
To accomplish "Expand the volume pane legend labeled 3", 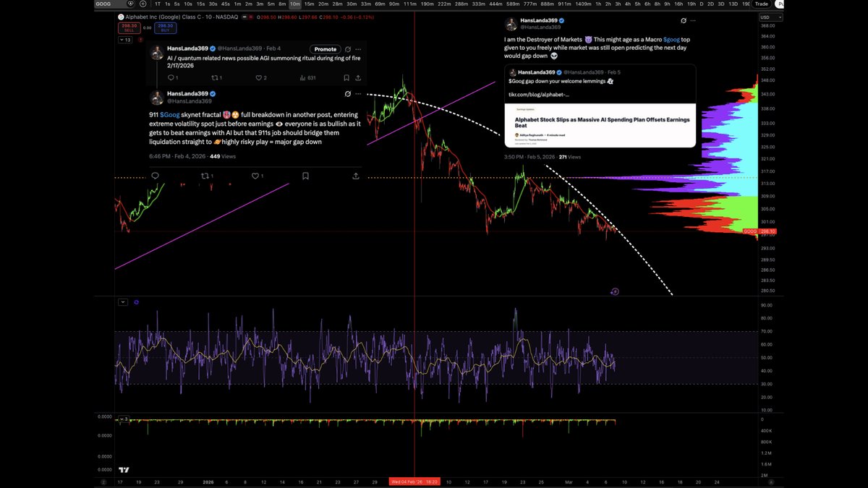I will 124,419.
